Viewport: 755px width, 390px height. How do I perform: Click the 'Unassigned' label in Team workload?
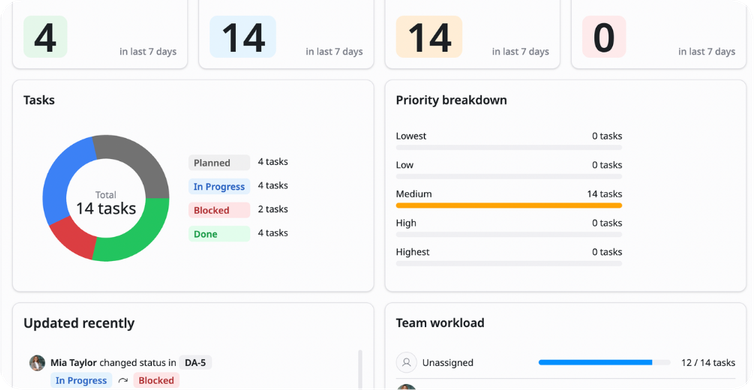click(448, 363)
